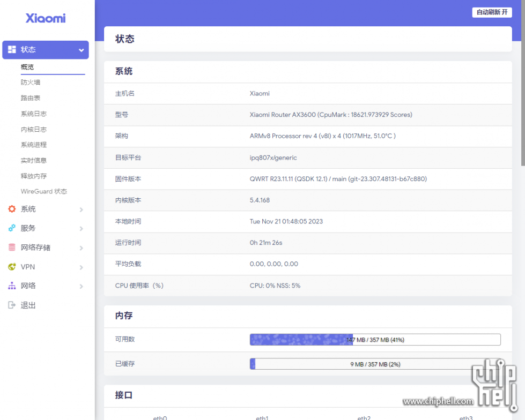Expand the 网络 menu arrow
Screen dimensions: 525x420
click(82, 286)
